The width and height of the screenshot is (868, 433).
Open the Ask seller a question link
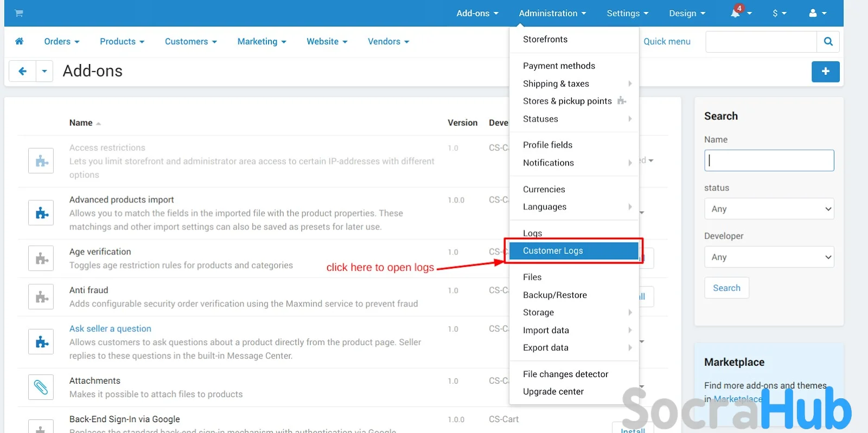click(x=110, y=329)
